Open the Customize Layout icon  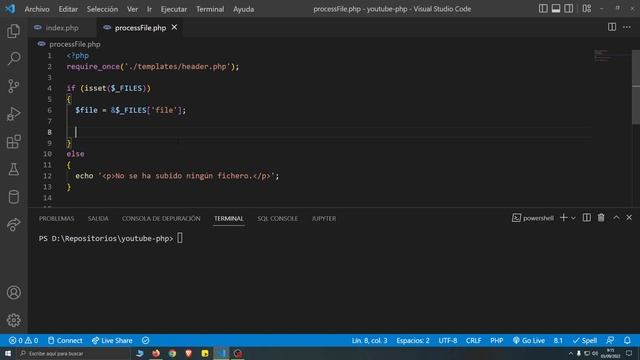coord(587,9)
